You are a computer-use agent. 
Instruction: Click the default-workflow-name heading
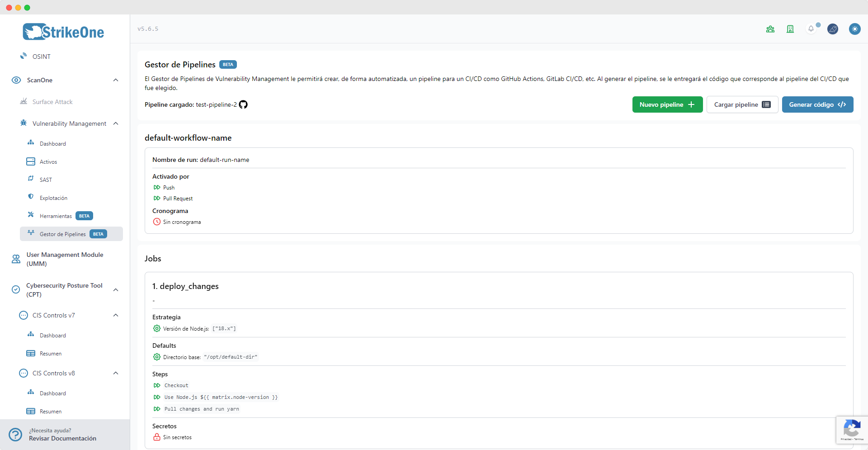[188, 138]
